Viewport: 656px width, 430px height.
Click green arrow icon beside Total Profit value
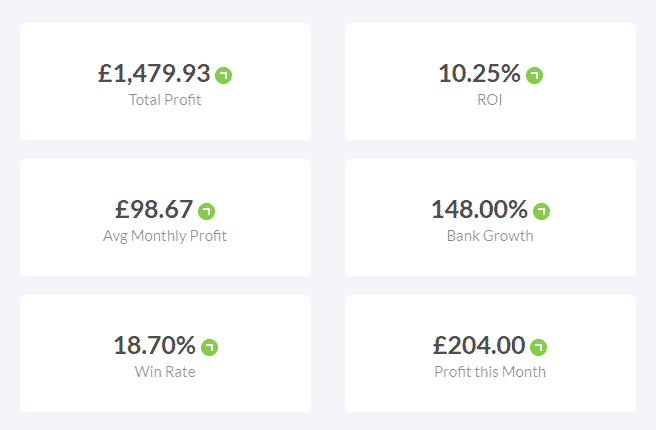[x=223, y=75]
